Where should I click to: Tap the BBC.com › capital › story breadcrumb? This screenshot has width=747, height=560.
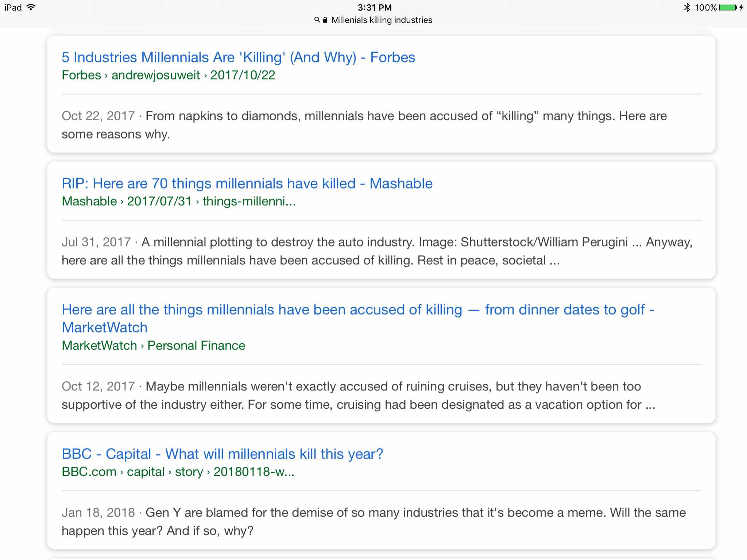click(178, 472)
